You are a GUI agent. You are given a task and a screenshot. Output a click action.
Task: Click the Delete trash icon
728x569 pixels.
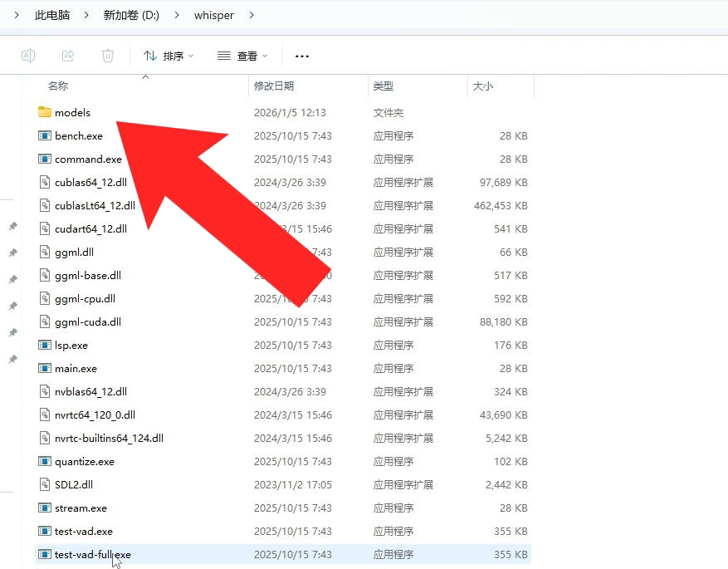tap(108, 56)
